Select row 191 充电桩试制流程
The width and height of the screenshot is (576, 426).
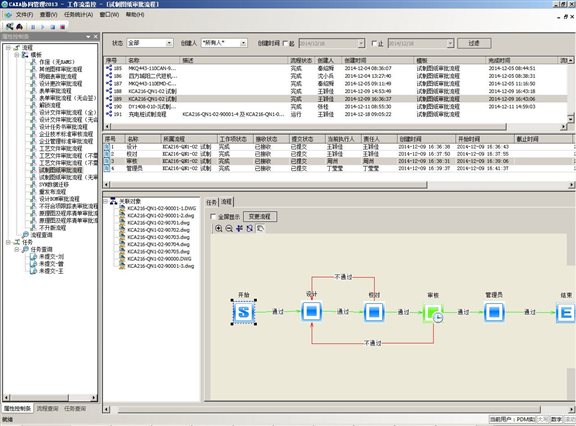[336, 114]
